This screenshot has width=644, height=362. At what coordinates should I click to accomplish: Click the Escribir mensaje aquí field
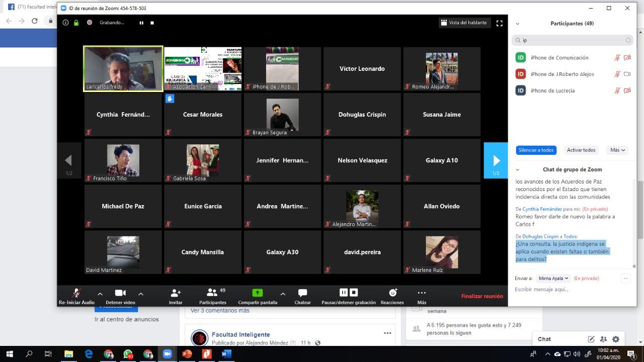pyautogui.click(x=569, y=290)
